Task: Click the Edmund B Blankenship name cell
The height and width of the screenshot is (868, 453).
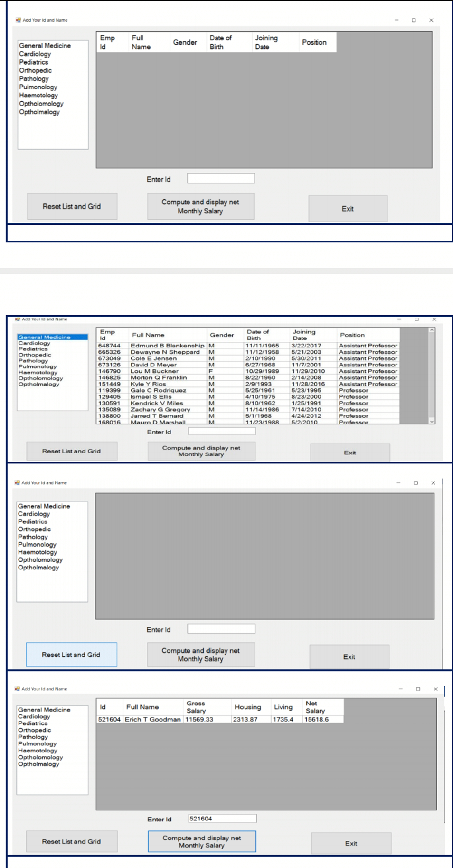Action: (x=168, y=346)
